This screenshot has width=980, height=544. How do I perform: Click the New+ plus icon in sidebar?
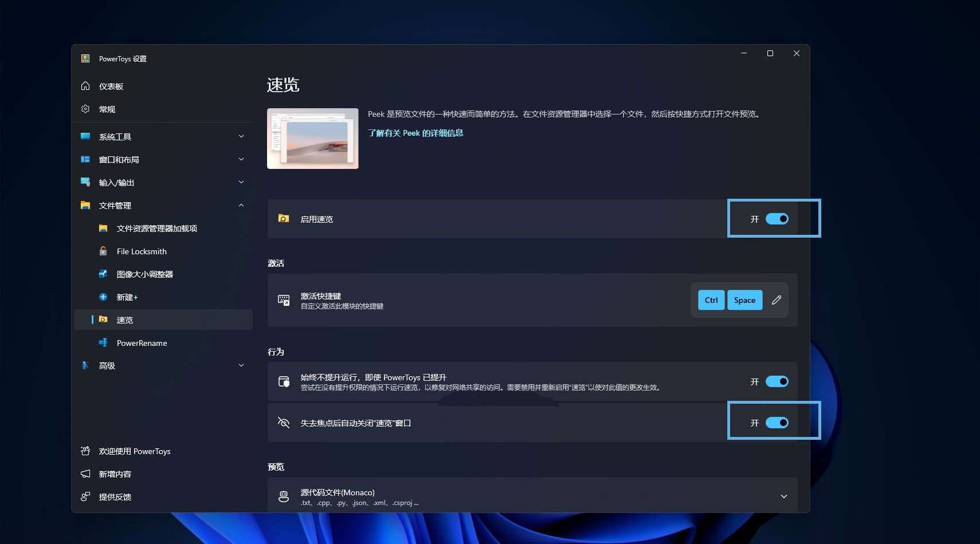pos(103,297)
